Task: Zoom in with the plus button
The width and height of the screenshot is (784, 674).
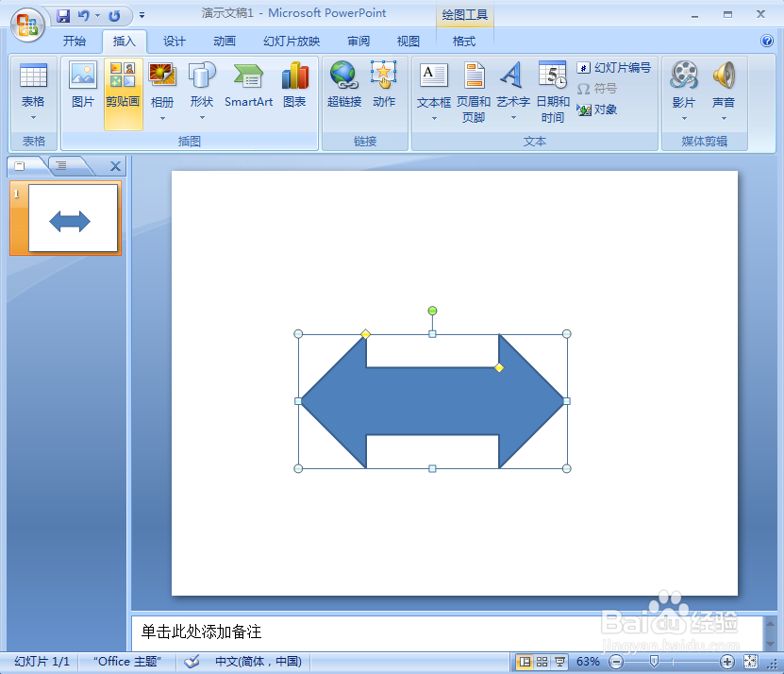Action: (x=726, y=662)
